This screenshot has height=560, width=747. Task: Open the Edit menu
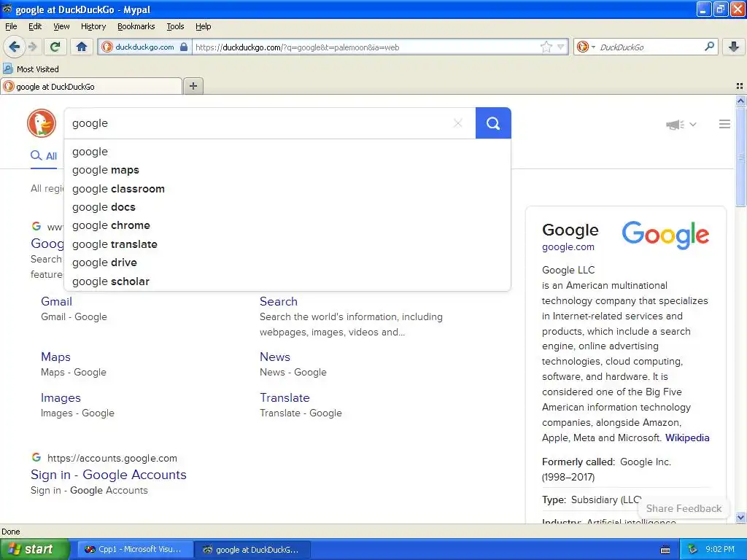pyautogui.click(x=35, y=26)
